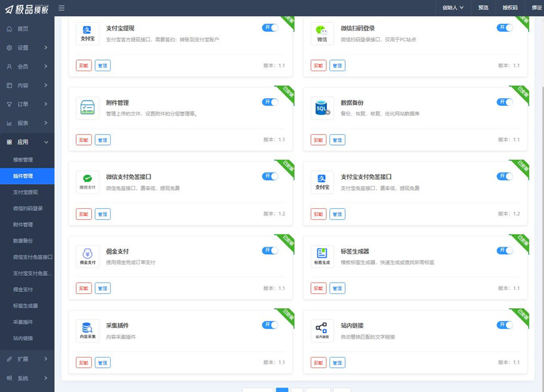Disable the 支付宝支付免签接口 switch
Screen dimensions: 544x392
pos(505,176)
